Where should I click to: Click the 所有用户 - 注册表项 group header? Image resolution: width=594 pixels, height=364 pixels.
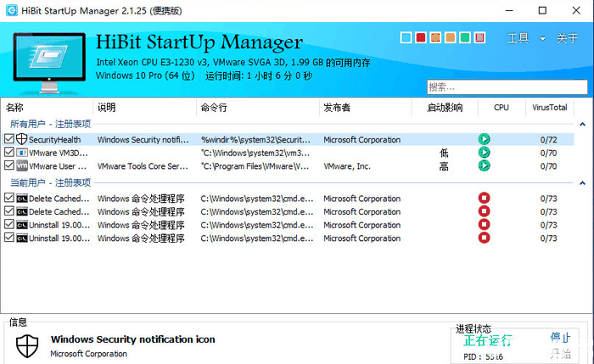pyautogui.click(x=50, y=124)
